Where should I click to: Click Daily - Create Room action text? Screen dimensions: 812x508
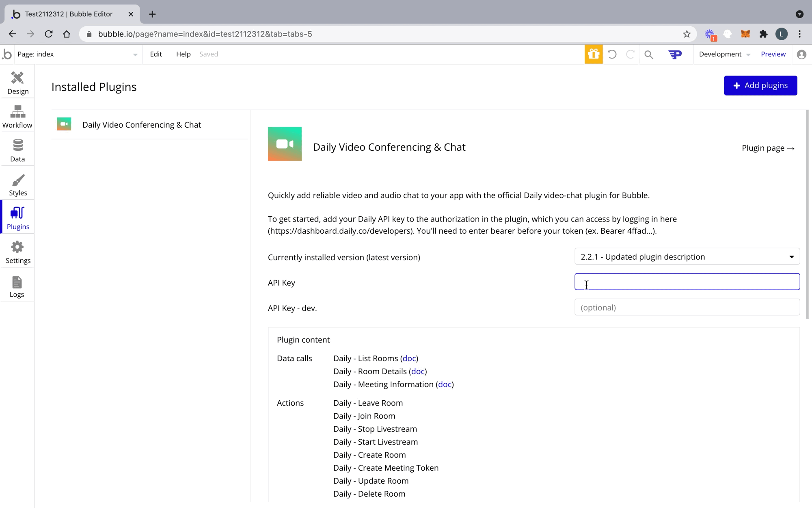point(369,455)
